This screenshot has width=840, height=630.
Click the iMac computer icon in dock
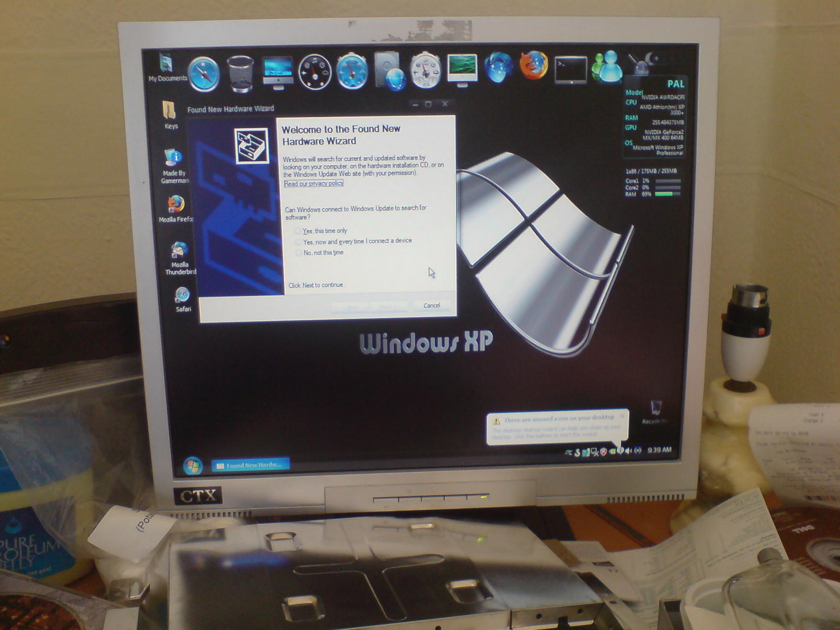coord(277,73)
